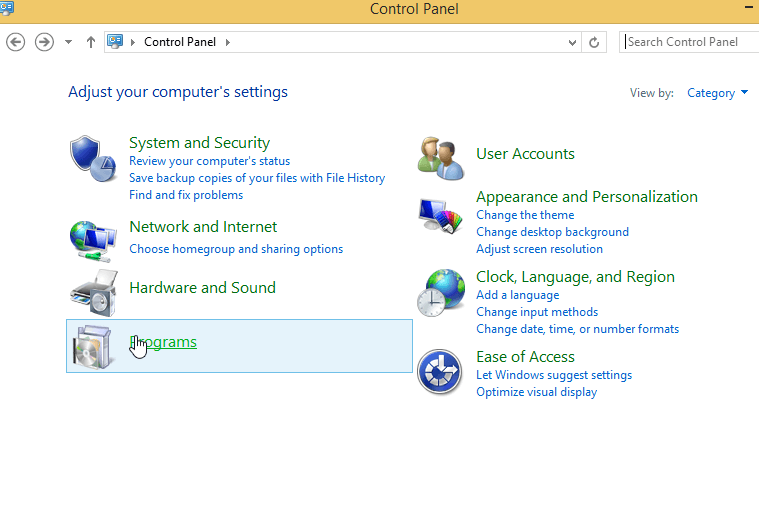This screenshot has width=759, height=508.
Task: Go back with the Back arrow button
Action: click(x=15, y=42)
